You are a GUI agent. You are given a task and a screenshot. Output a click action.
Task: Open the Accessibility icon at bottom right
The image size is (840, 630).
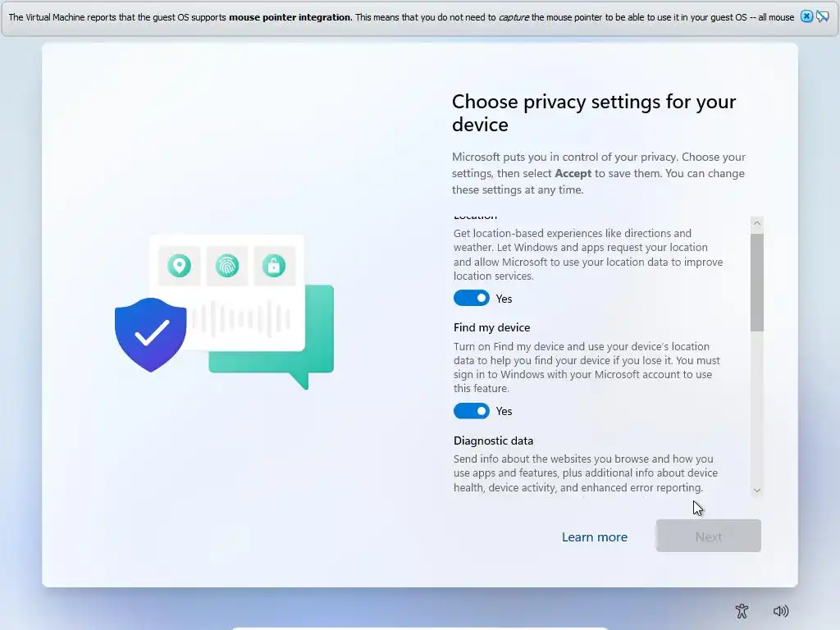coord(742,610)
